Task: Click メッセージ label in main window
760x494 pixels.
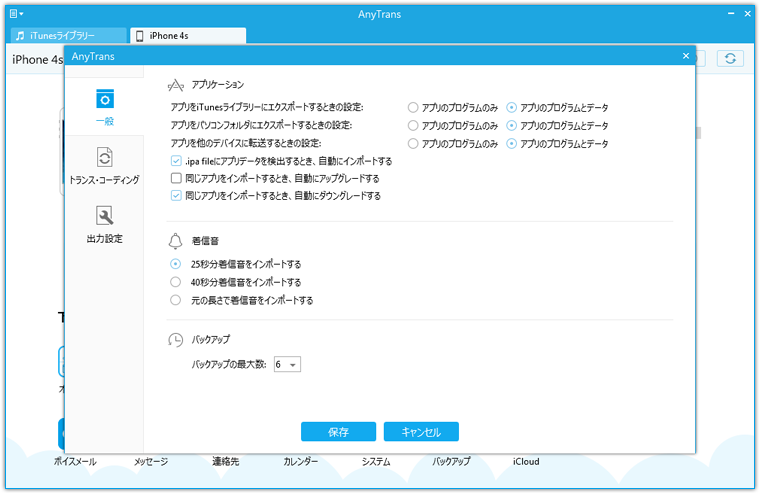Action: 151,462
